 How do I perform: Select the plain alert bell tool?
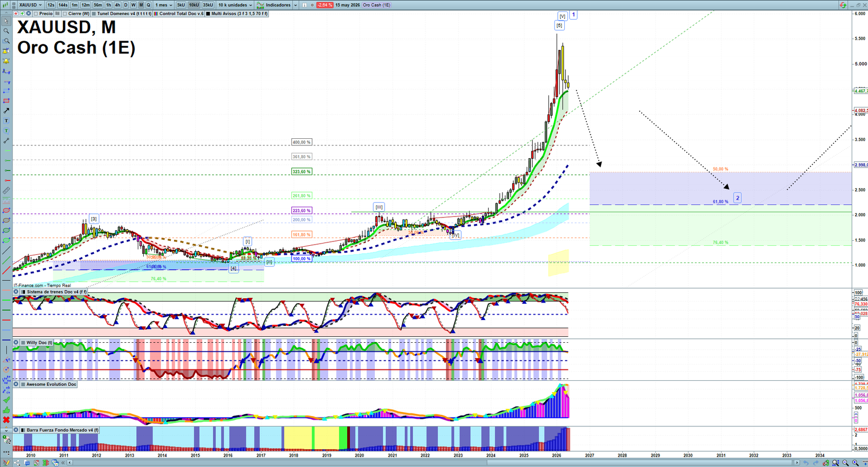pos(7,61)
